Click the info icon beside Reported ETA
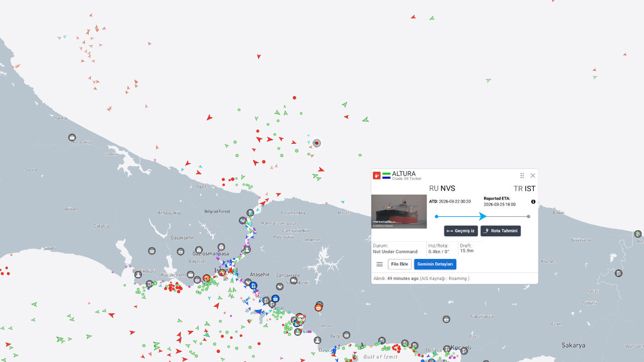 tap(533, 202)
